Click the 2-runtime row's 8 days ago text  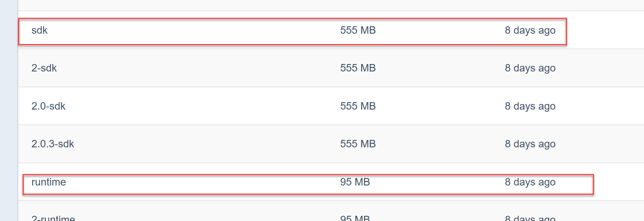point(530,218)
